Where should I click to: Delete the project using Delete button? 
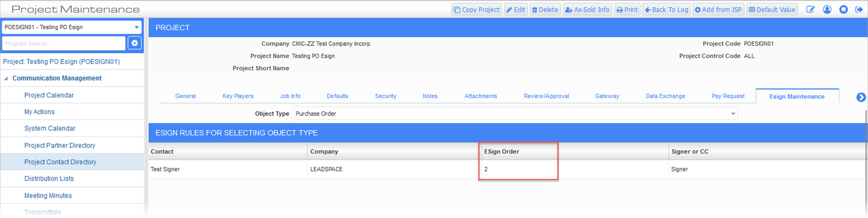(x=545, y=10)
